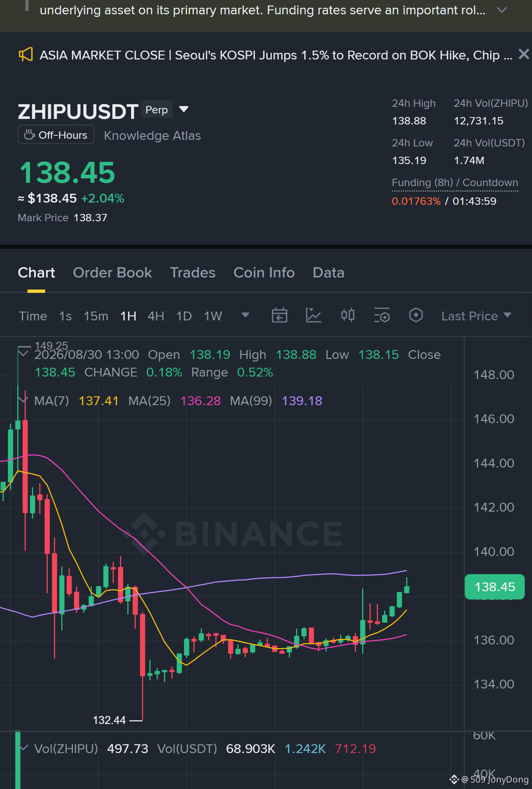Click the 712.19 volume MA value
532x789 pixels.
click(356, 749)
